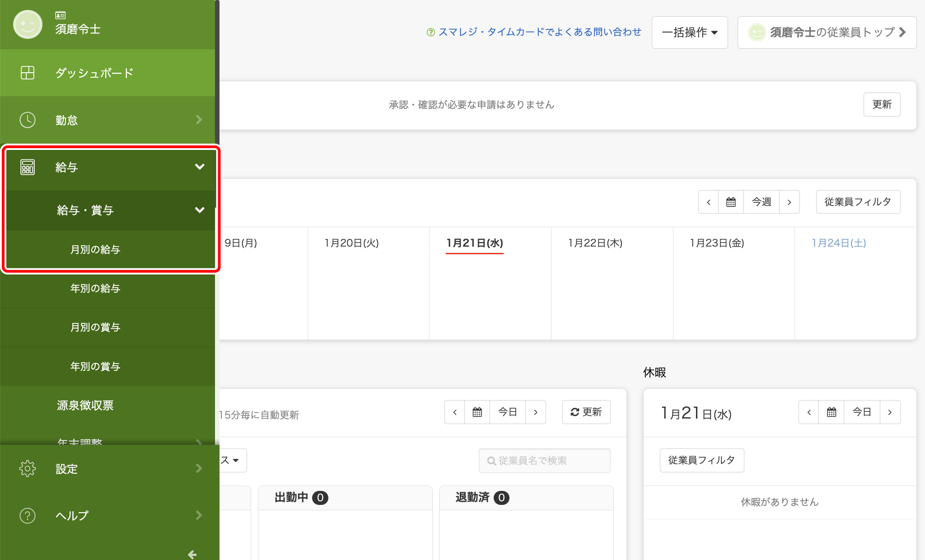The image size is (925, 560).
Task: Expand the 勤怠 menu arrow
Action: tap(199, 120)
